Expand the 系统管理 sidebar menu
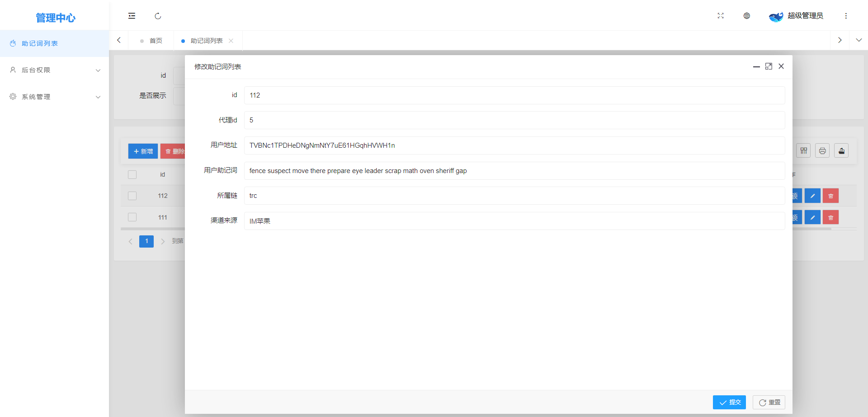The image size is (868, 417). coord(54,97)
